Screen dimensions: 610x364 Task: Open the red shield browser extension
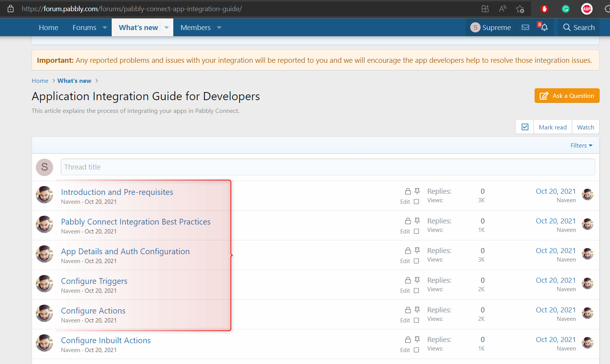[x=545, y=9]
